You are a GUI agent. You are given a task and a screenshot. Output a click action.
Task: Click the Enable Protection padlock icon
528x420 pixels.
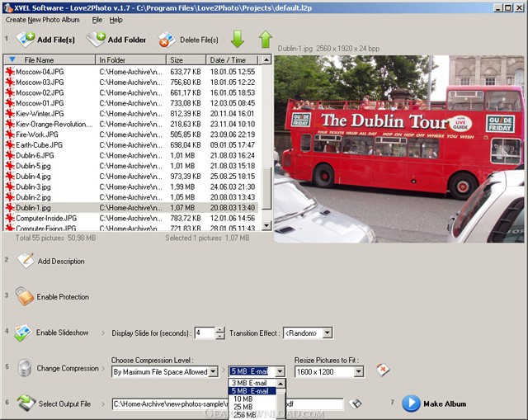(25, 296)
